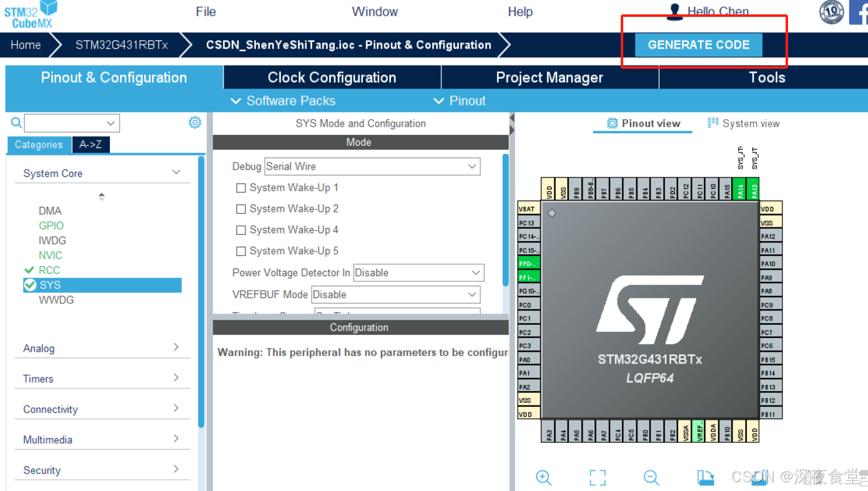The image size is (868, 491).
Task: Select WWDG in System Core list
Action: pyautogui.click(x=56, y=300)
